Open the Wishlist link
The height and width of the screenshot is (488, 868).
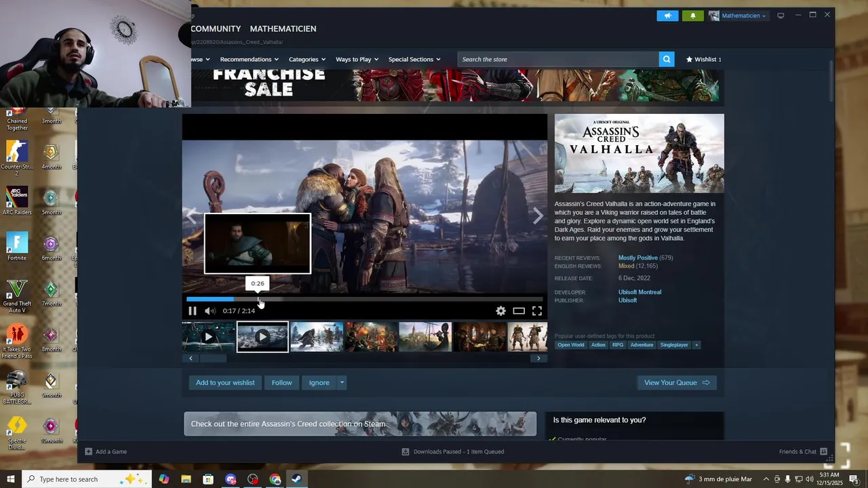(x=704, y=59)
